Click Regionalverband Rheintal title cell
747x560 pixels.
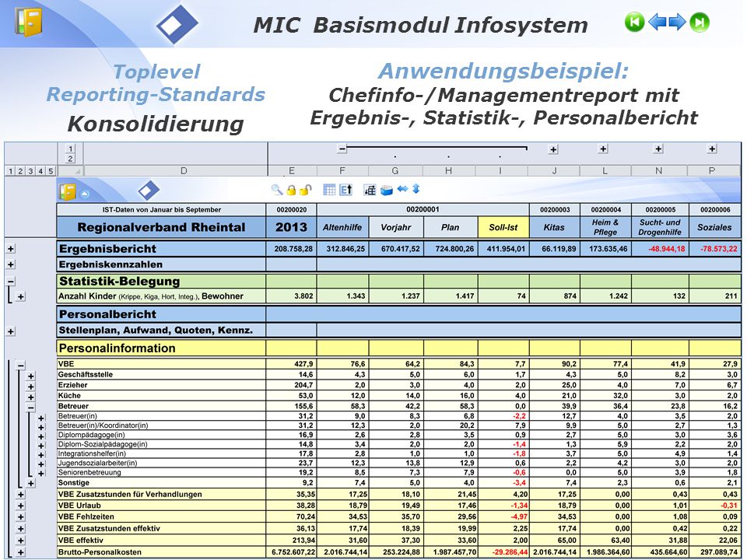point(161,228)
